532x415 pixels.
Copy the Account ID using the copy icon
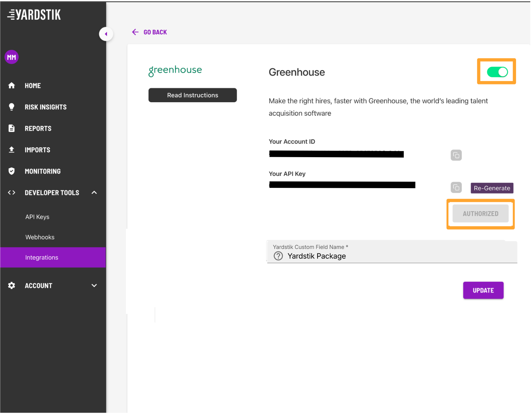456,155
